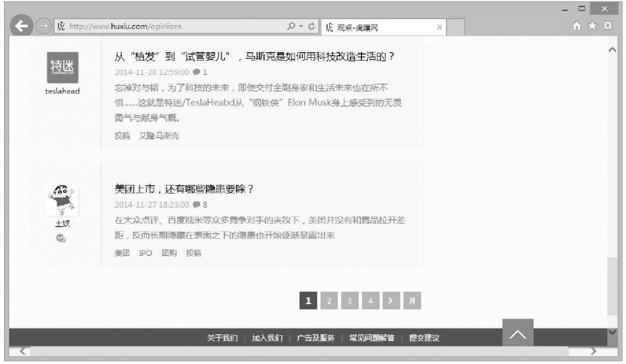
Task: Open the 马斯克 article headline link
Action: [x=254, y=57]
